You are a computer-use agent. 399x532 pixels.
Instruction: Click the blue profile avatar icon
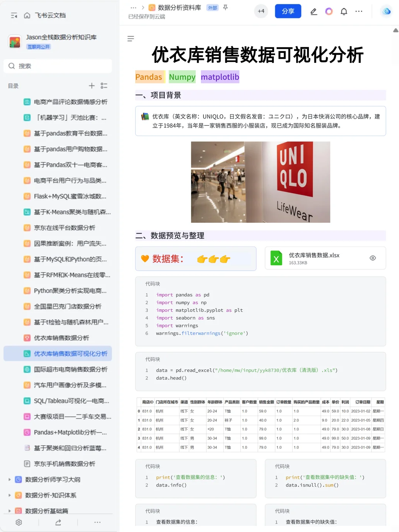click(x=386, y=11)
